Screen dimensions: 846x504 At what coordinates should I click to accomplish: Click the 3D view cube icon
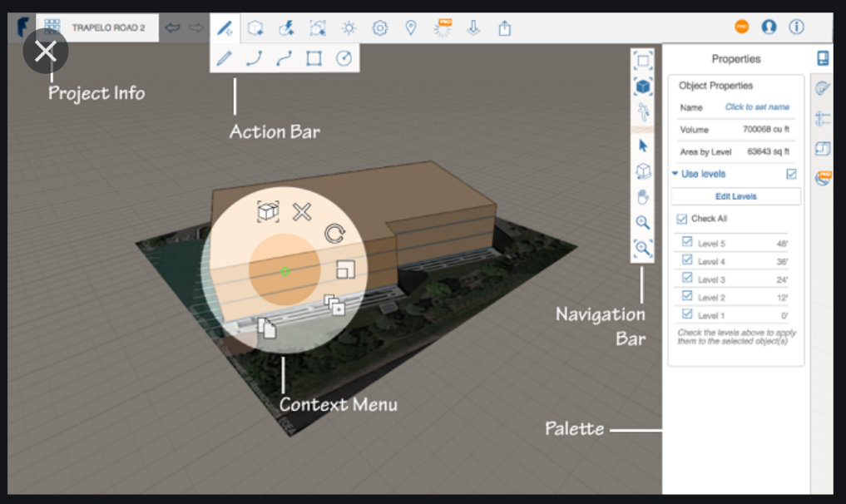642,86
